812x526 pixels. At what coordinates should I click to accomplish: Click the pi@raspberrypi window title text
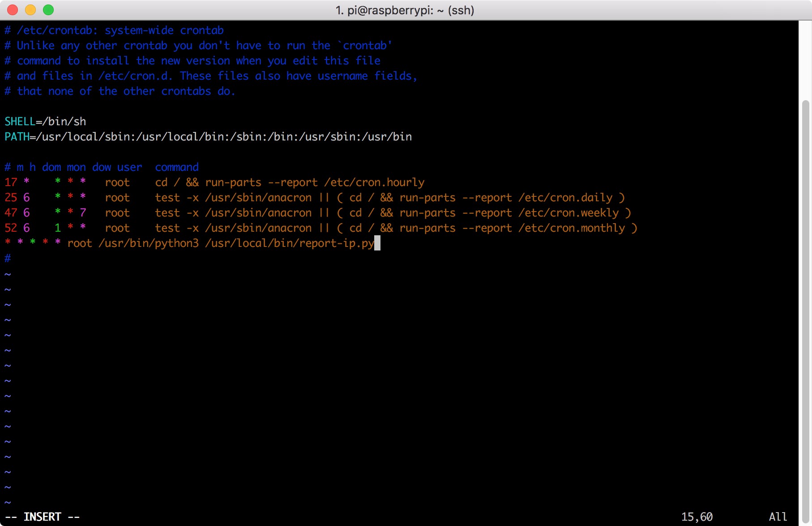tap(405, 10)
